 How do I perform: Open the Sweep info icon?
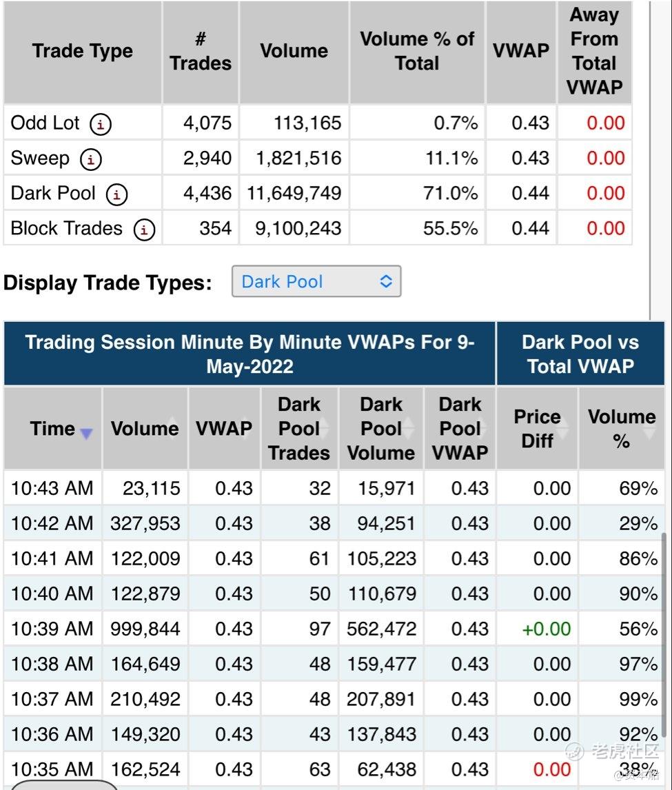[90, 159]
